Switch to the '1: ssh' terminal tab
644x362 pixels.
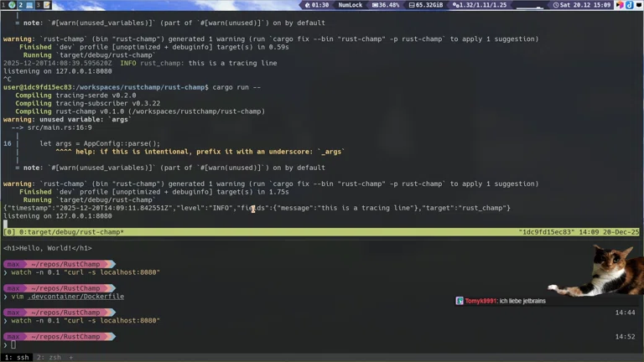[x=18, y=357]
